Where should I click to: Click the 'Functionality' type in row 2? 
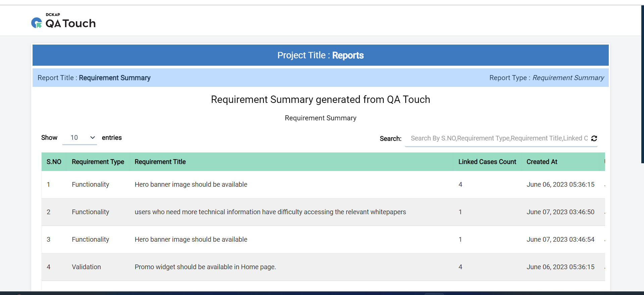point(90,212)
